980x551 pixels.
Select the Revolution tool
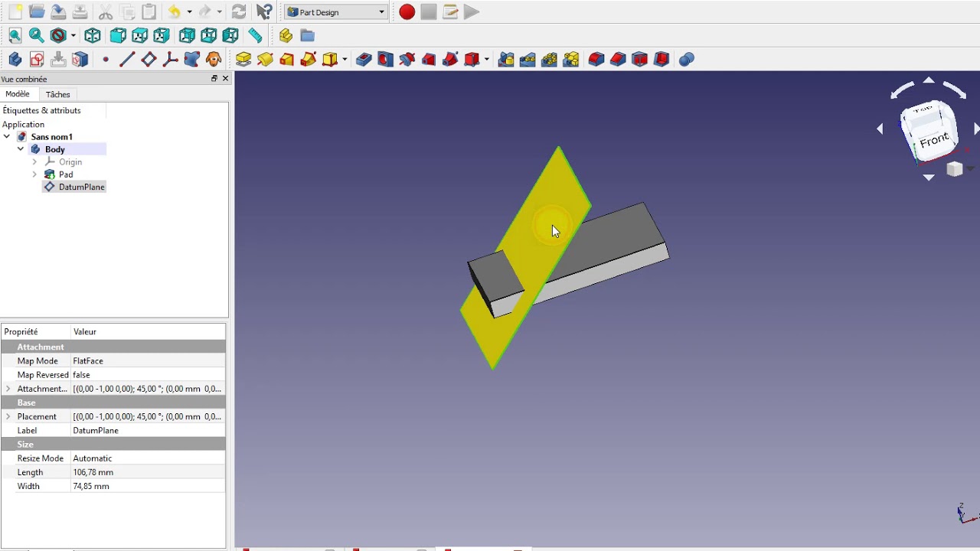pos(265,59)
